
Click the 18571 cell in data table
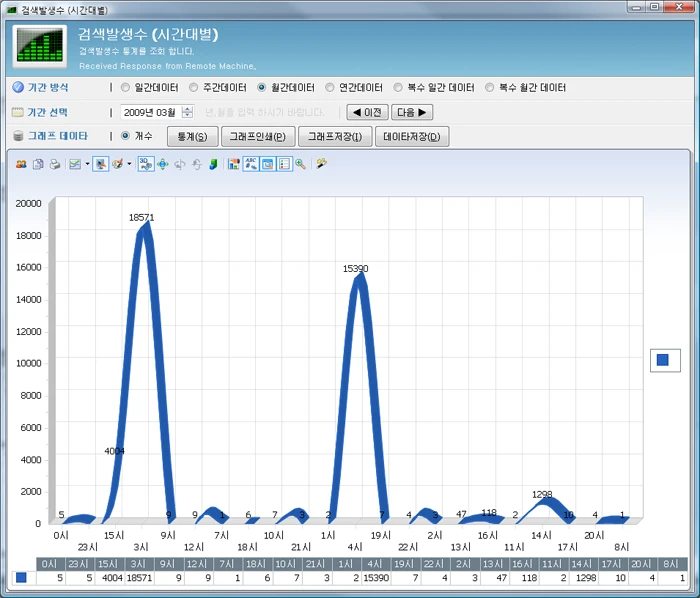point(139,578)
